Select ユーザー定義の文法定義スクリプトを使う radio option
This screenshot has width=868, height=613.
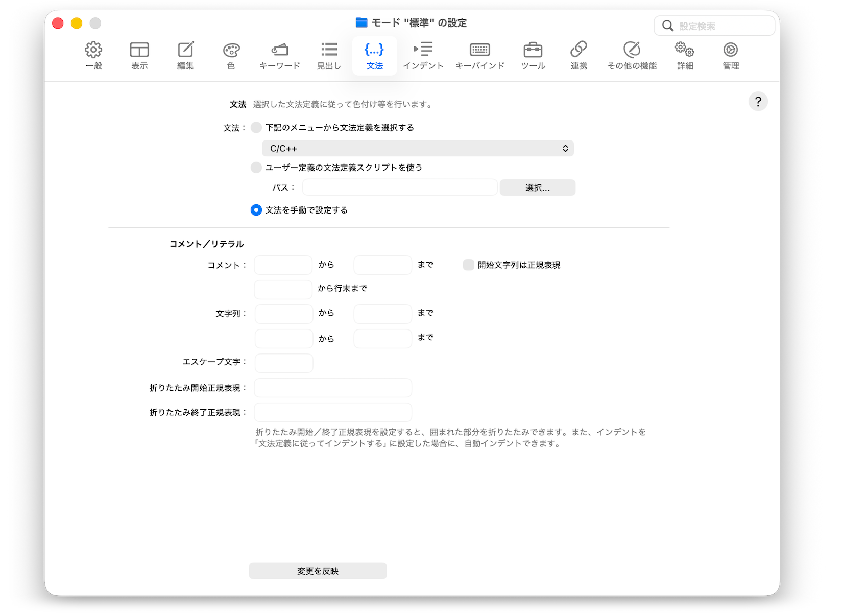click(256, 168)
